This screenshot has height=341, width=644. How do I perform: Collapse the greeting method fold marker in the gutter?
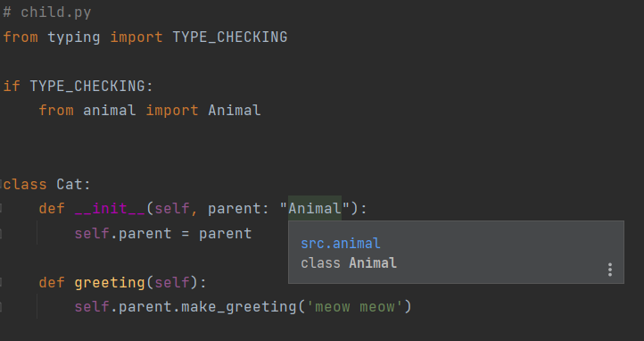pyautogui.click(x=1, y=282)
